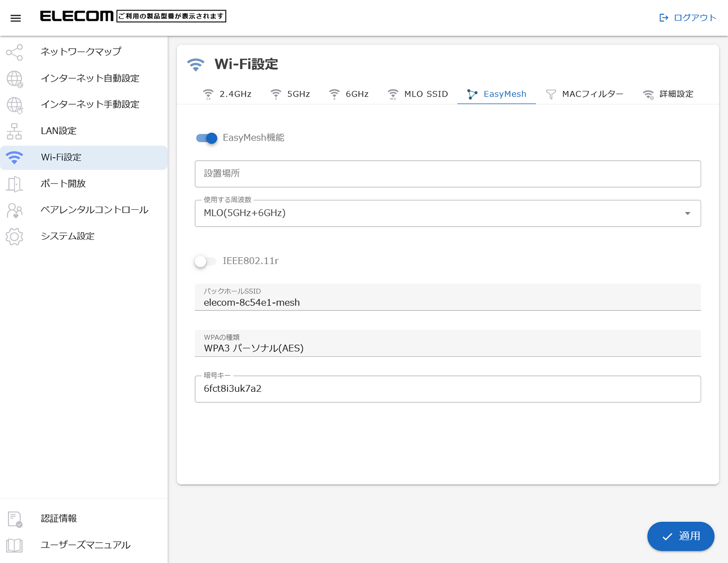Click the LAN設定 network icon
The width and height of the screenshot is (728, 563).
click(x=15, y=131)
